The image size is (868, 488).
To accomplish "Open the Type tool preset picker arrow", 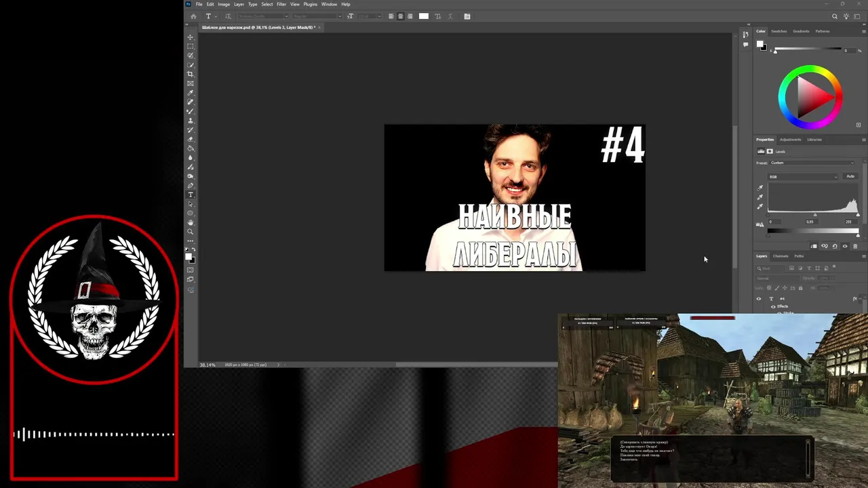I will [x=216, y=16].
